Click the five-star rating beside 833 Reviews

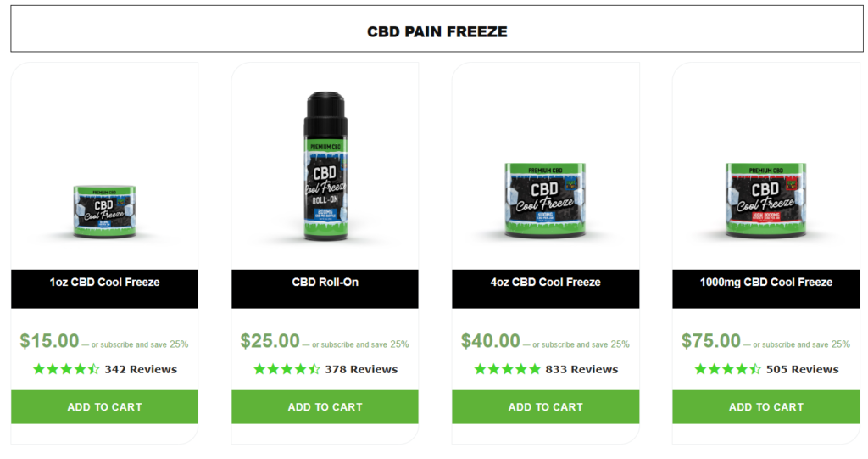[x=507, y=369]
